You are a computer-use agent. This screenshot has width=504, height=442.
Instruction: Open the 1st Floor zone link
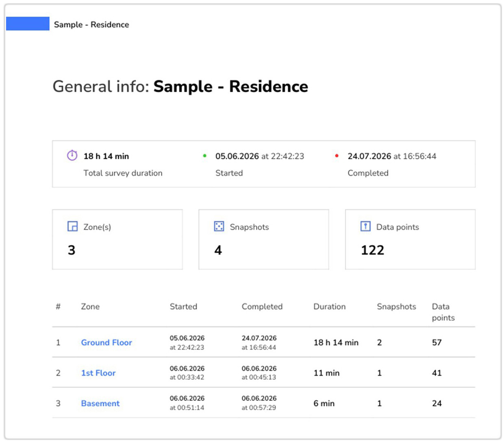click(x=98, y=373)
